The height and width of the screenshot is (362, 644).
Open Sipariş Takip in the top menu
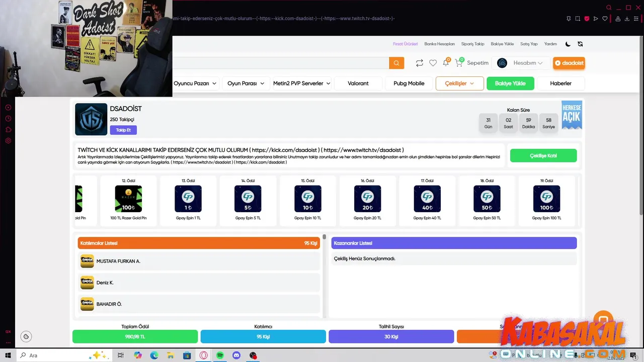click(x=473, y=44)
